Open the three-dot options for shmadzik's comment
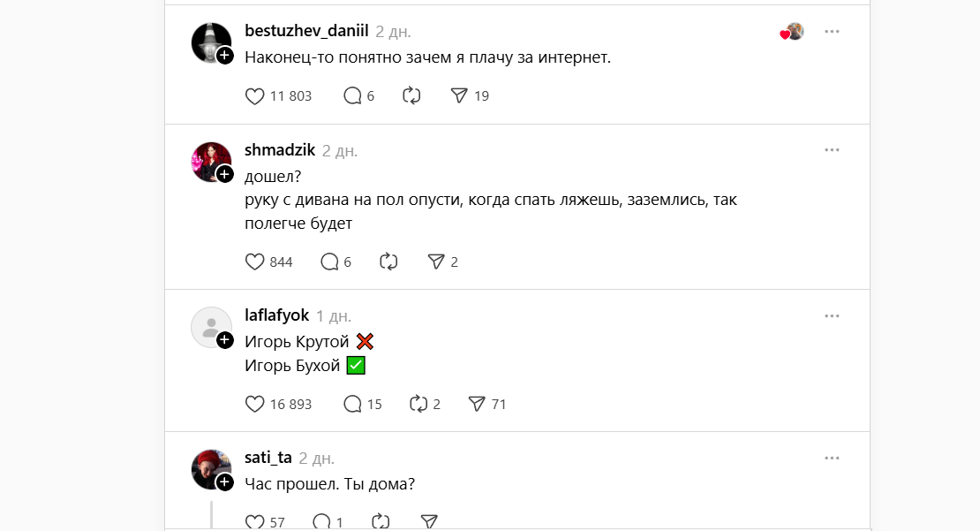The image size is (980, 531). (831, 149)
